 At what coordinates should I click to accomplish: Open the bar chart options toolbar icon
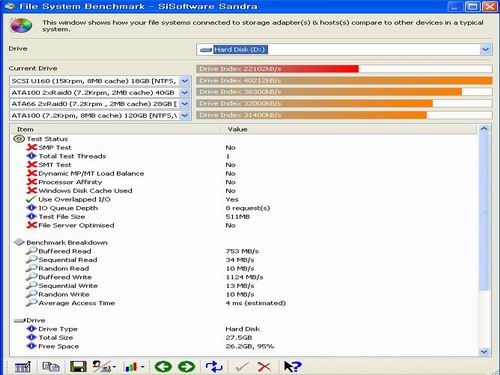[134, 367]
